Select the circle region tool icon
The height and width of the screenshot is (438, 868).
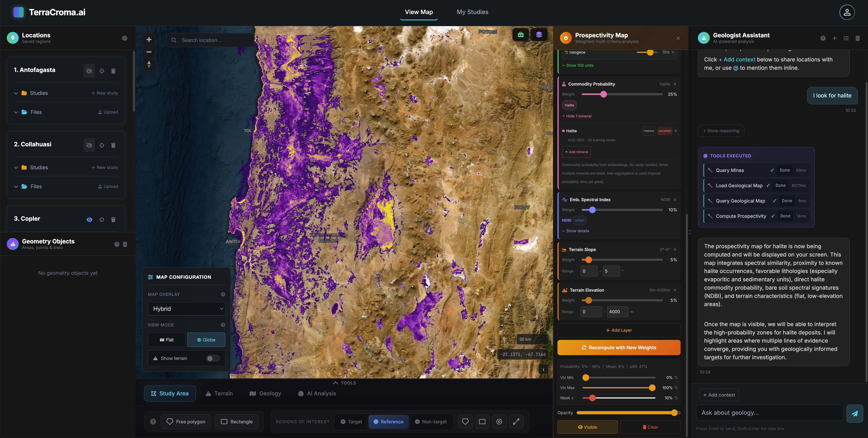499,422
